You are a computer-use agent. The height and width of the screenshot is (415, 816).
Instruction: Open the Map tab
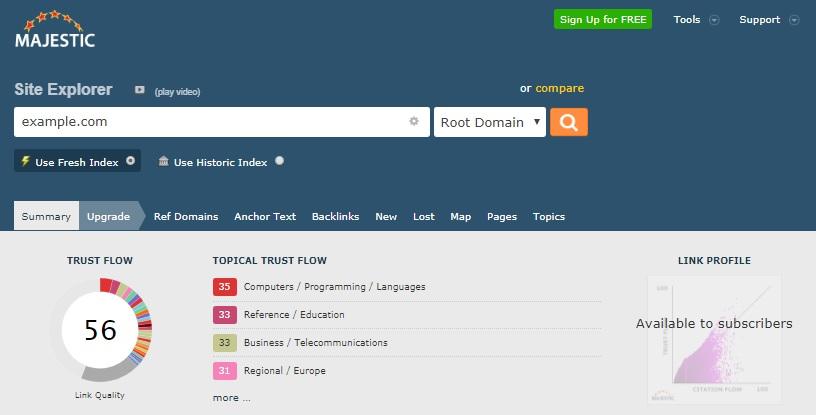point(461,217)
